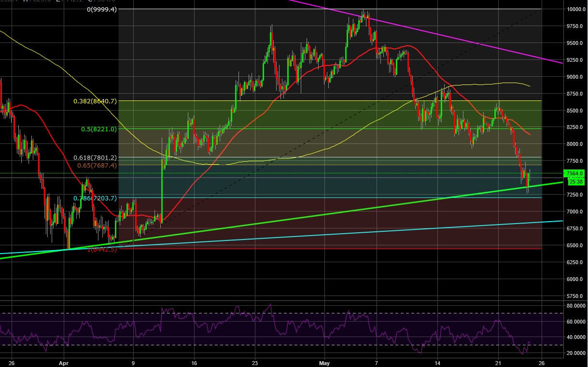This screenshot has width=588, height=367.
Task: Click the 0.618(7801.2) retracement label
Action: tap(96, 157)
